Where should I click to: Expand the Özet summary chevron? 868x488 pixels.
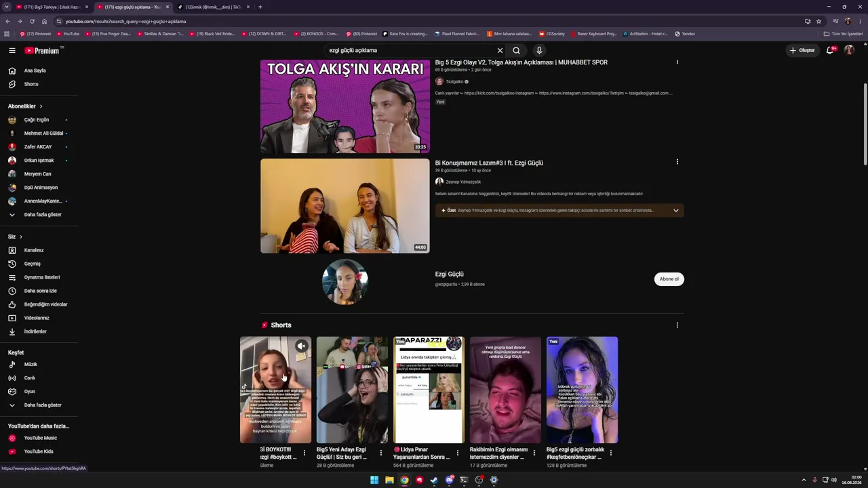tap(675, 211)
